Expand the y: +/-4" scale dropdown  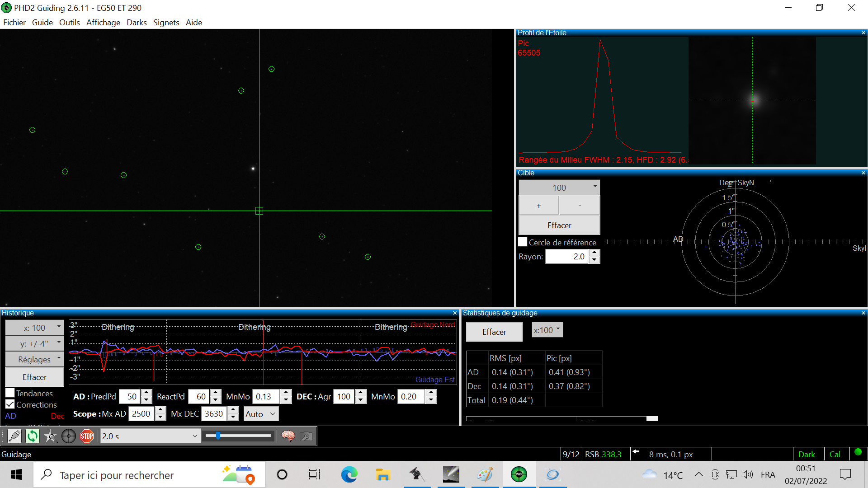click(34, 343)
